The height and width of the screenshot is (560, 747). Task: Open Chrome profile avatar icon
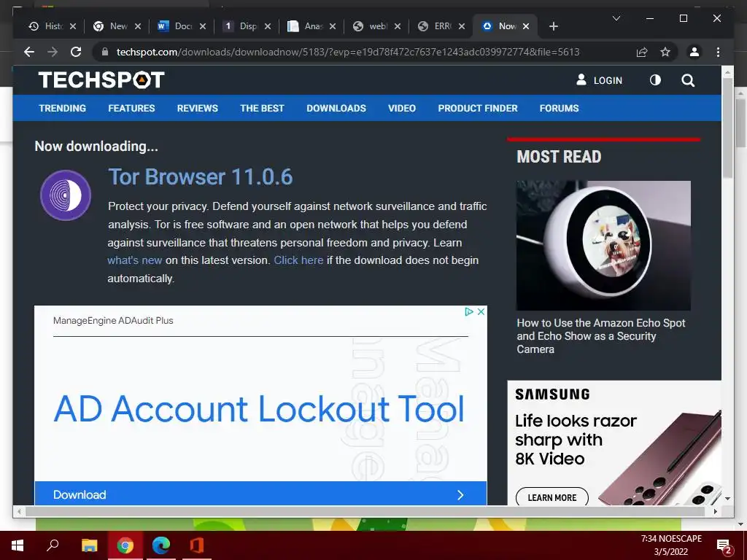click(694, 52)
